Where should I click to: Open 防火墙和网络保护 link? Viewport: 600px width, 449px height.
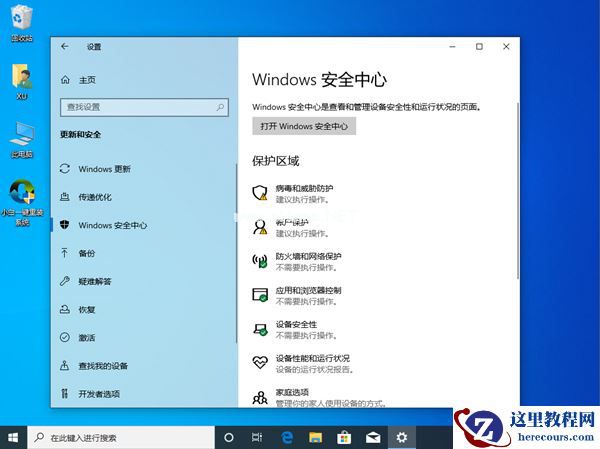pos(309,256)
